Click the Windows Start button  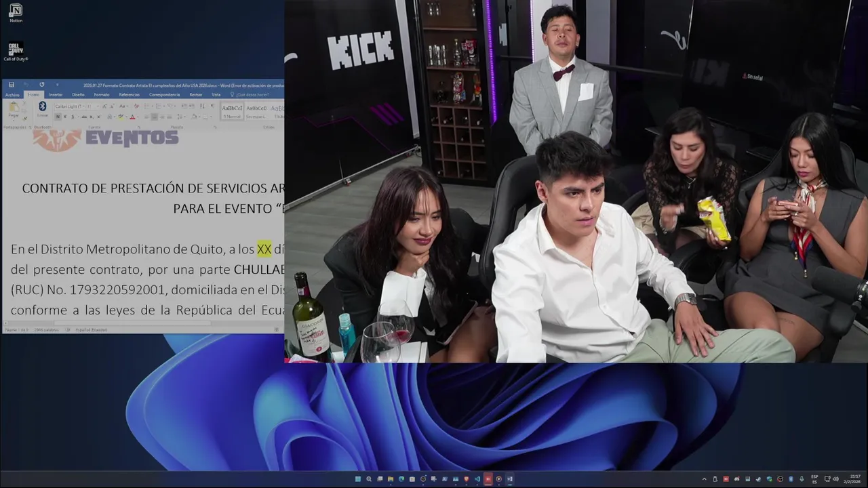pyautogui.click(x=358, y=479)
